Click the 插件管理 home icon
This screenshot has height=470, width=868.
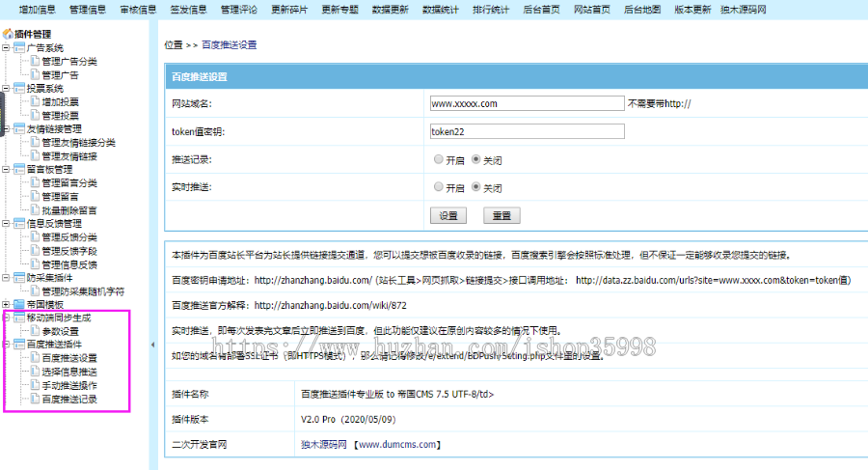[x=8, y=34]
